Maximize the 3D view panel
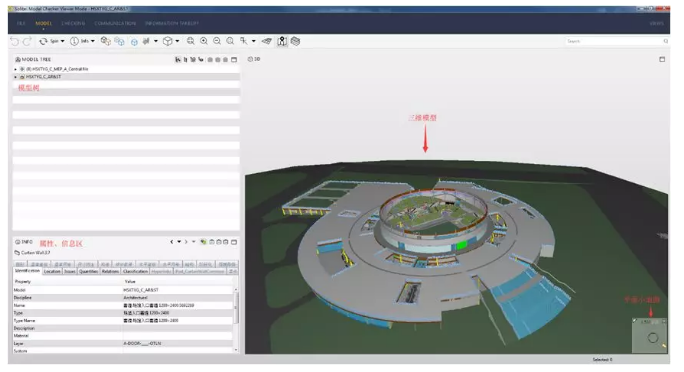This screenshot has height=372, width=684. (x=662, y=59)
